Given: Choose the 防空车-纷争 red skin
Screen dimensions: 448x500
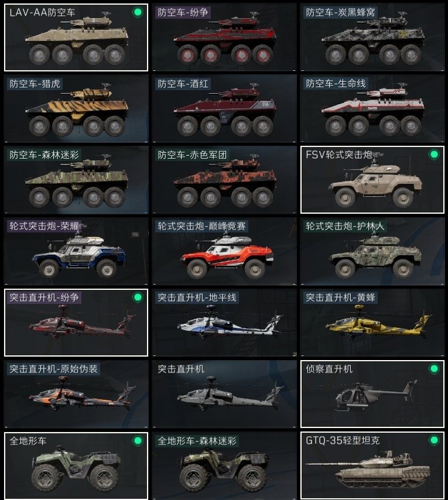Looking at the screenshot, I should pos(224,37).
